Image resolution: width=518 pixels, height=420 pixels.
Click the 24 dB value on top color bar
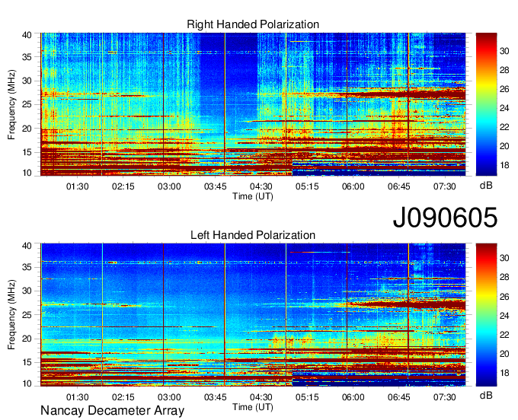coord(504,108)
